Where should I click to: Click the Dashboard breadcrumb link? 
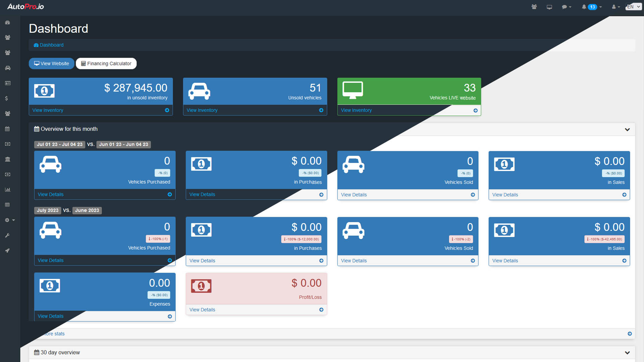point(51,45)
